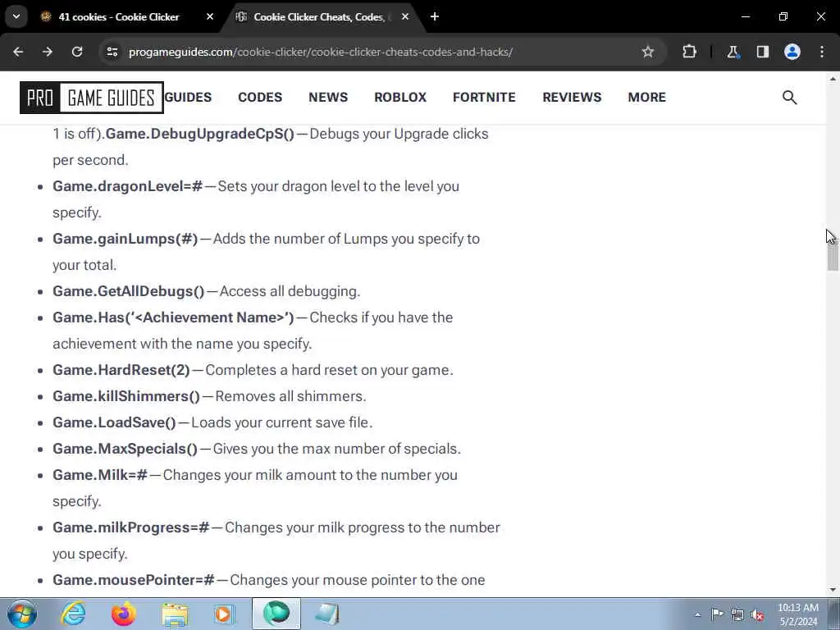Screen dimensions: 840x630
Task: Open the profile avatar menu
Action: (792, 52)
